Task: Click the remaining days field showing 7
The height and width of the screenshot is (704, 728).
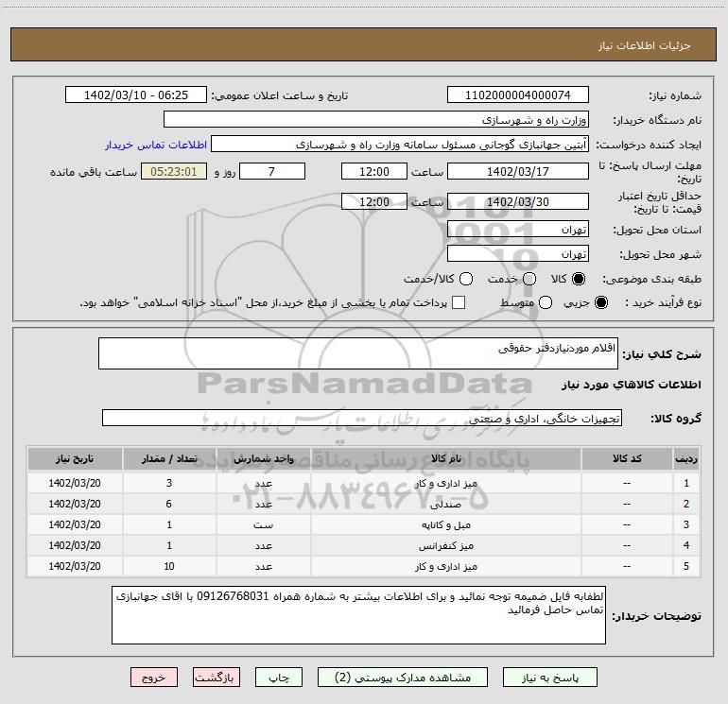Action: [272, 171]
